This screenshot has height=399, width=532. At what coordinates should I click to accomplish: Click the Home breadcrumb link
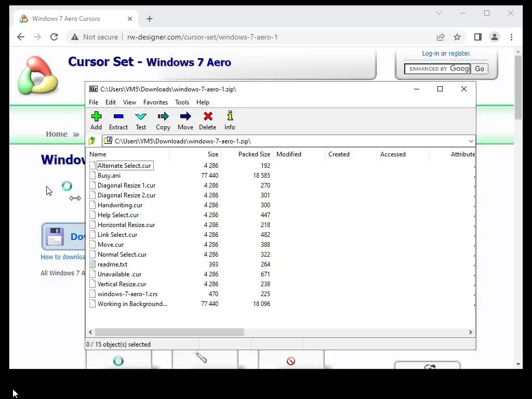(x=57, y=134)
